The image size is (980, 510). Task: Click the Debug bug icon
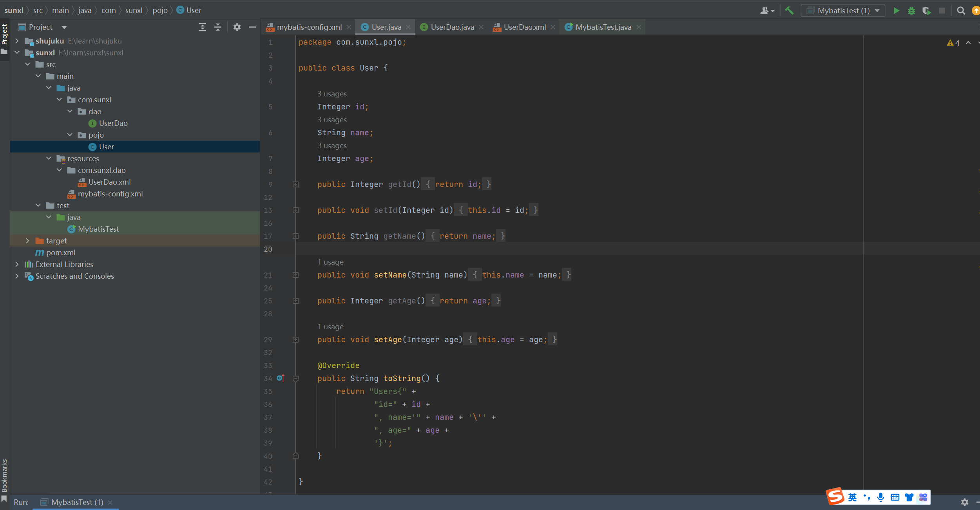coord(911,11)
